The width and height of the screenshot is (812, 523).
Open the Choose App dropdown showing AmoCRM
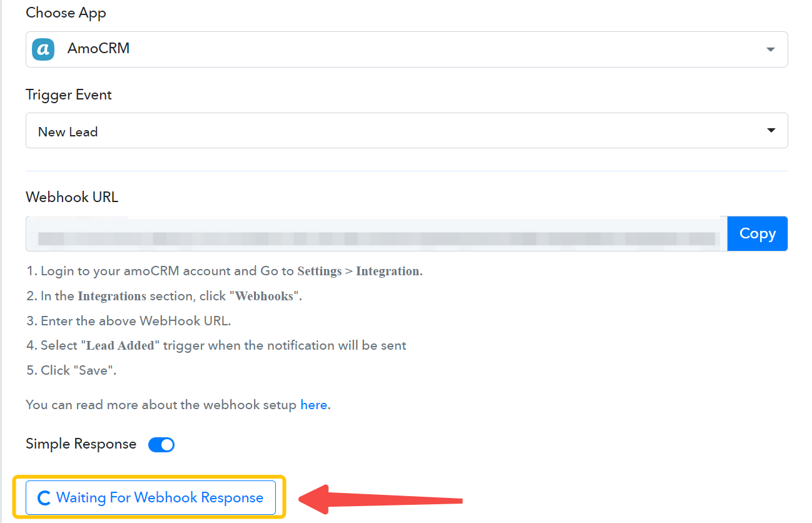(407, 49)
